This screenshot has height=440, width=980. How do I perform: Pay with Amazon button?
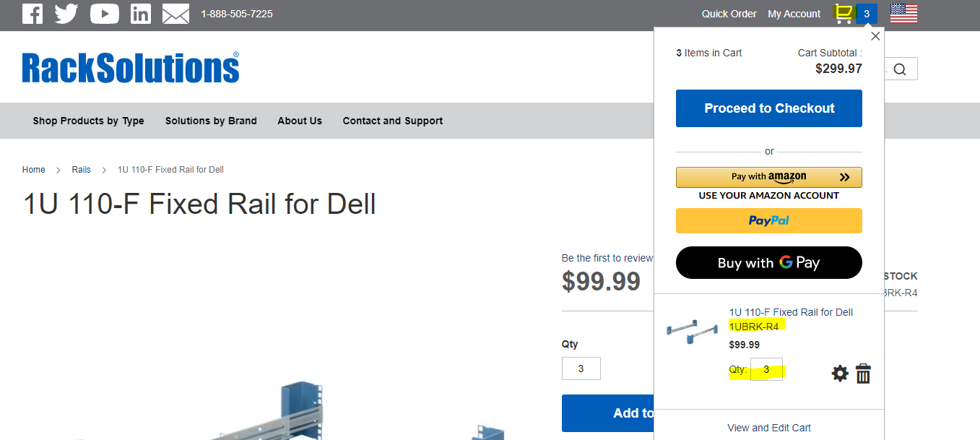[x=768, y=177]
